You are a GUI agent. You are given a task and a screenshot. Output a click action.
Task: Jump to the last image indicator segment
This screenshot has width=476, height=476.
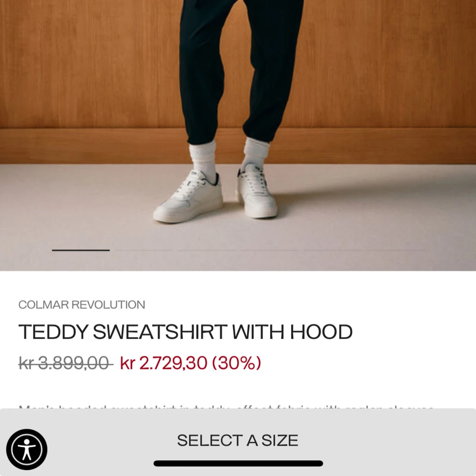click(364, 250)
